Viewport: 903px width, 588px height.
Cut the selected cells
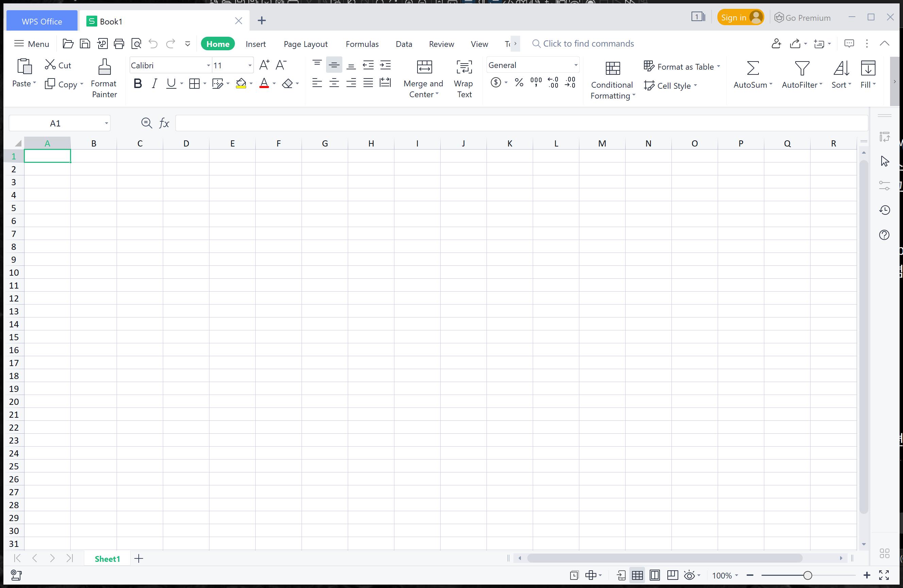(x=58, y=65)
